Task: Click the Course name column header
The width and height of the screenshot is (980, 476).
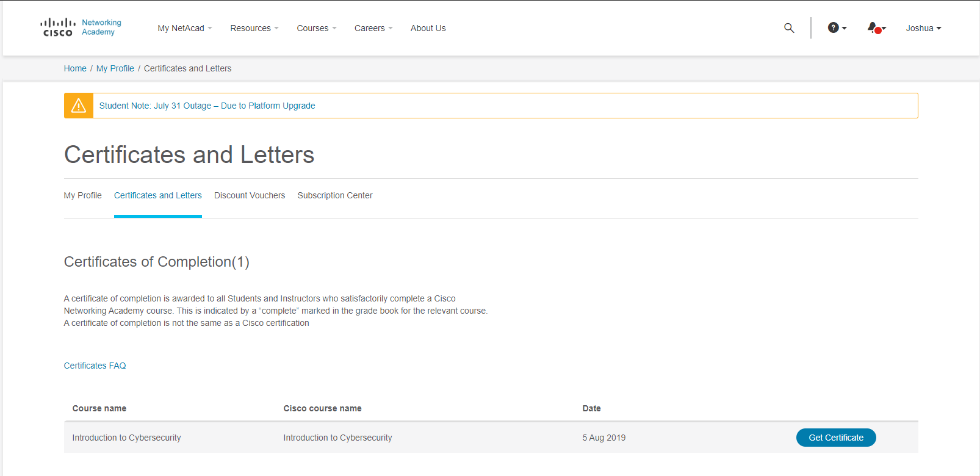Action: coord(99,408)
